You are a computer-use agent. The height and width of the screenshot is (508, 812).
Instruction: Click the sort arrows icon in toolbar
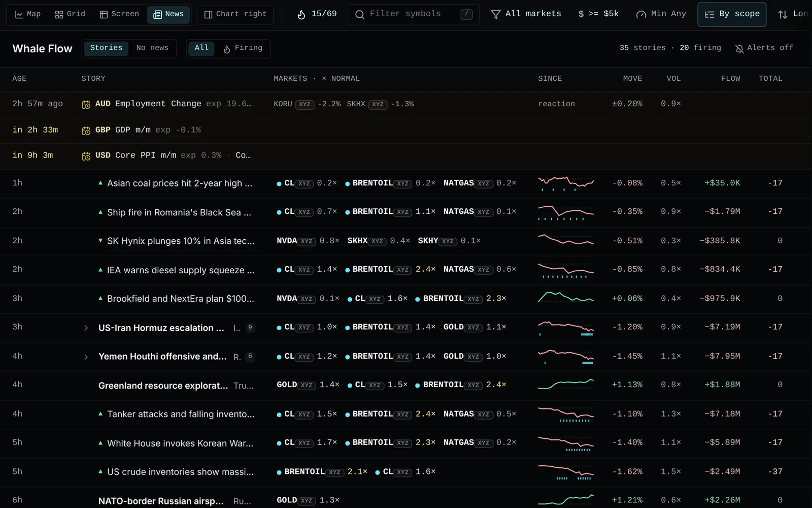(x=783, y=15)
